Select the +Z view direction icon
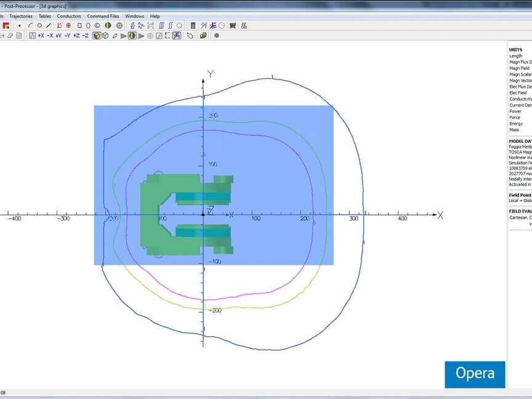Viewport: 532px width, 399px height. click(x=76, y=36)
